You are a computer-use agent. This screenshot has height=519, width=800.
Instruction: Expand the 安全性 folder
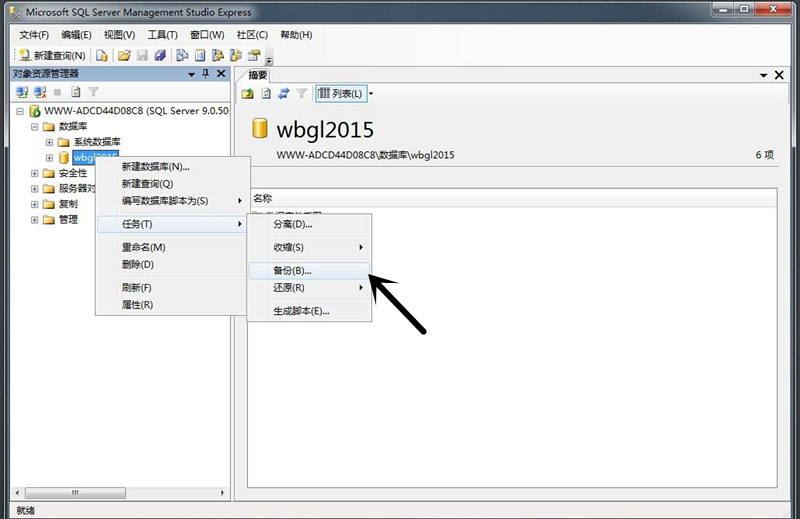pos(34,174)
